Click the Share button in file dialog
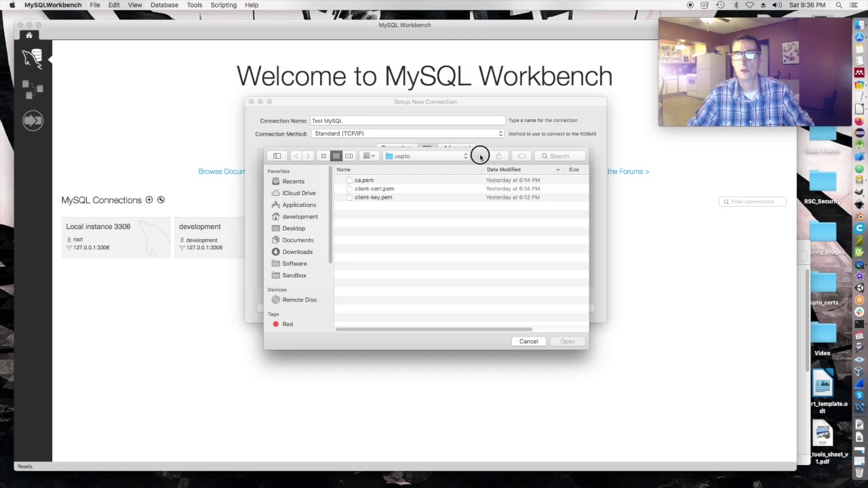868x488 pixels. [498, 156]
